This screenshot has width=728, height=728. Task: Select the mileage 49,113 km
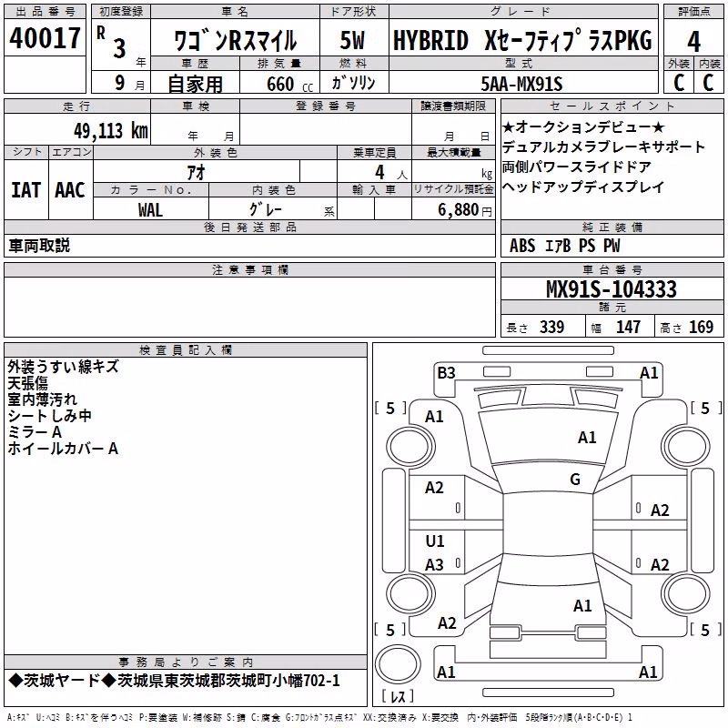tap(110, 131)
